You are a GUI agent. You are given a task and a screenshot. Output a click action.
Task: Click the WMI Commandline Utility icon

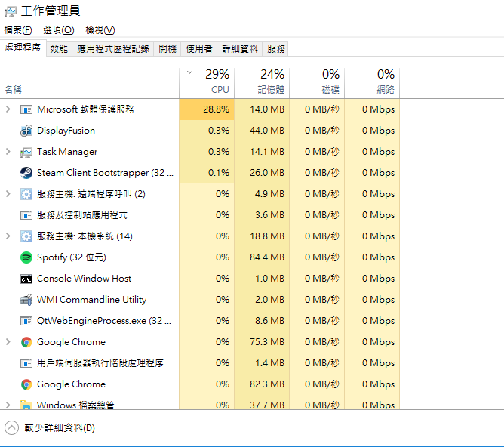coord(26,300)
